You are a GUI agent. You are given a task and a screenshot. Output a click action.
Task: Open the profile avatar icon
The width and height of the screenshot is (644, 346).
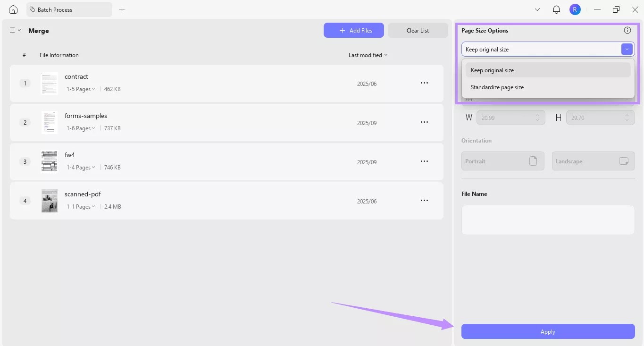click(x=575, y=9)
